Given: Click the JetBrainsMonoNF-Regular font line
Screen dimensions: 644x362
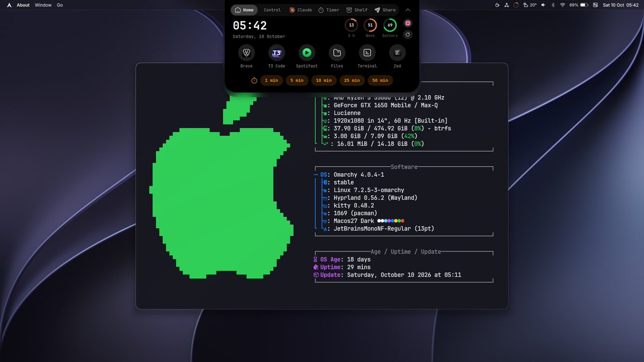Looking at the screenshot, I should tap(378, 228).
